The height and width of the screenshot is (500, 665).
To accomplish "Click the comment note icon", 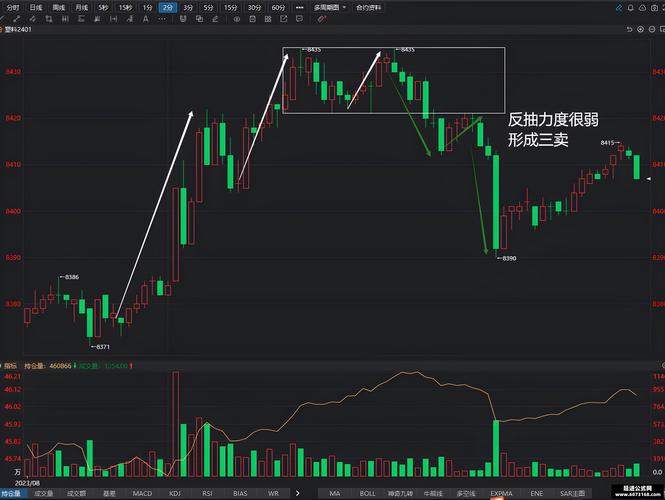I will pyautogui.click(x=299, y=19).
